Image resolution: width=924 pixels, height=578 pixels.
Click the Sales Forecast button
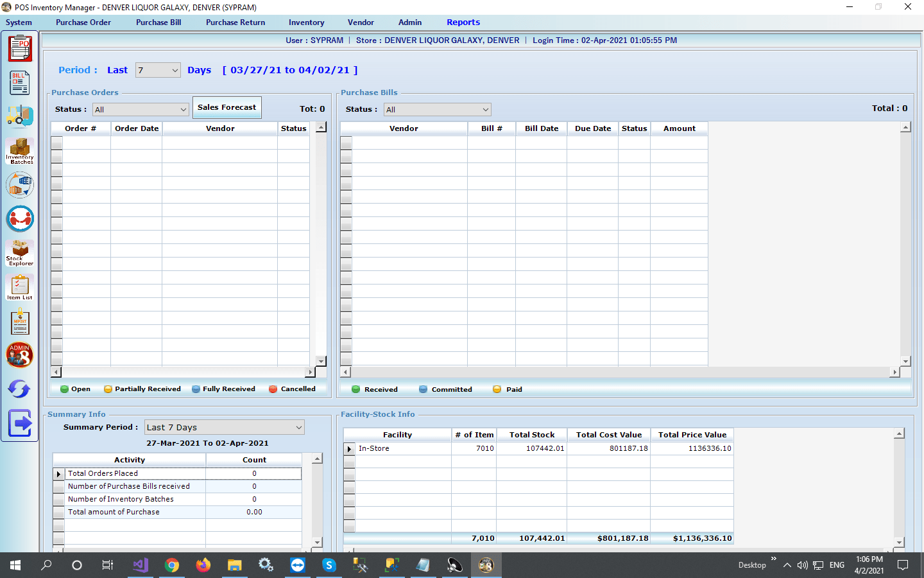227,107
